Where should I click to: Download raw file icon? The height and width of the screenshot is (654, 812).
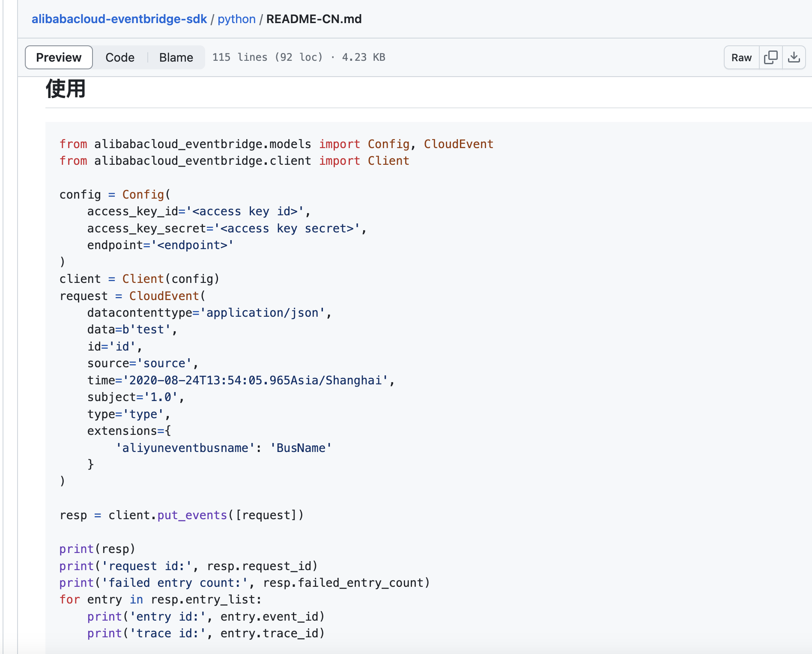click(x=794, y=57)
